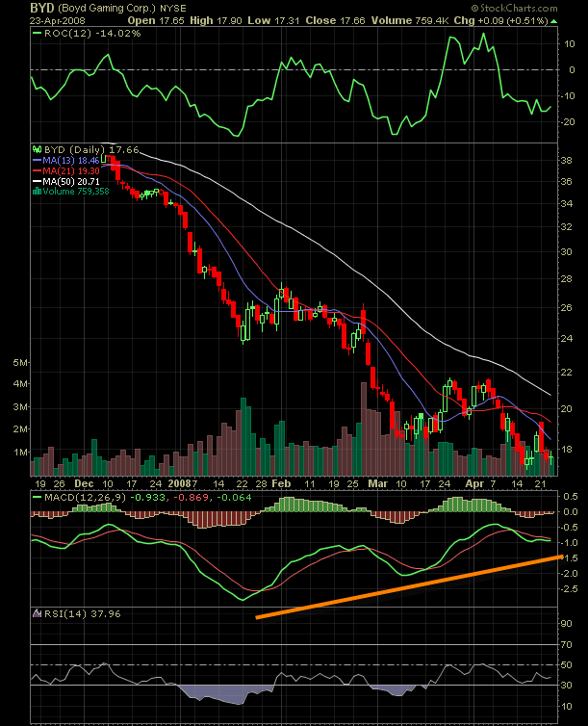
Task: Click the Mar month label on date axis
Action: click(x=377, y=484)
